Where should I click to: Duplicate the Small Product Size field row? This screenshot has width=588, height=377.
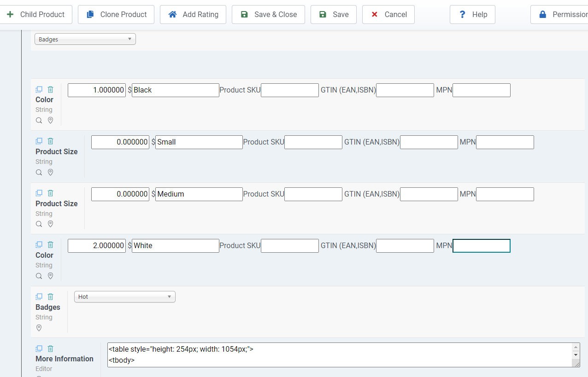point(39,141)
